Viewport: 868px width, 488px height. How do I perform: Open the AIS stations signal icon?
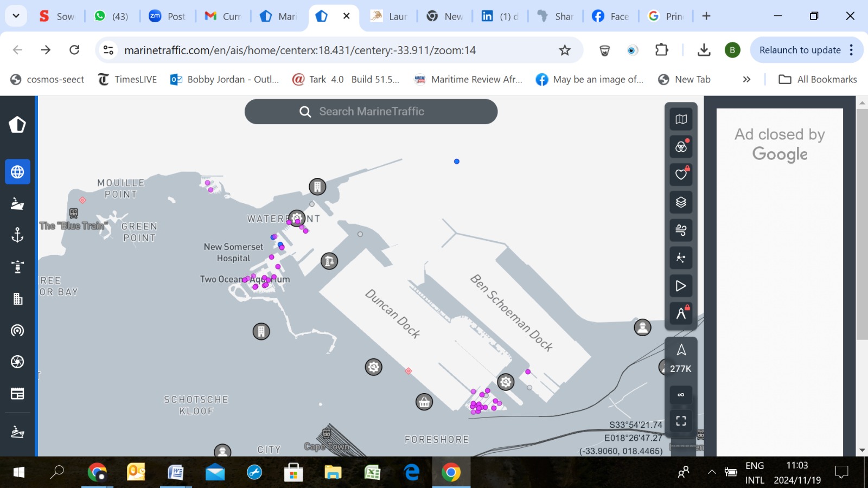tap(17, 330)
